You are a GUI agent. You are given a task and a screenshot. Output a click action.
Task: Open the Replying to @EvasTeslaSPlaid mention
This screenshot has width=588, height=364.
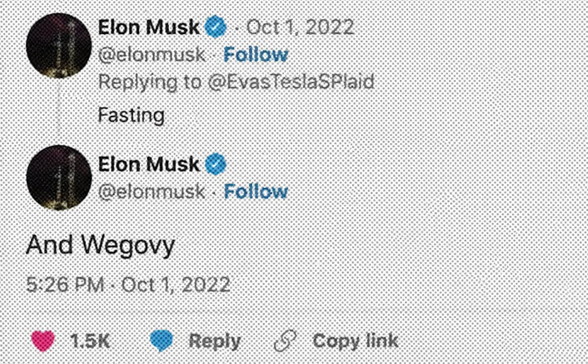pyautogui.click(x=290, y=82)
